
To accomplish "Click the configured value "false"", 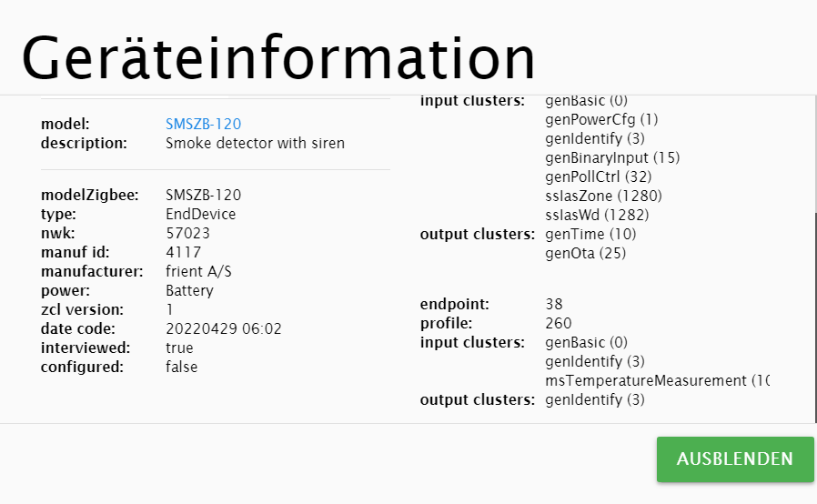I will pos(181,367).
